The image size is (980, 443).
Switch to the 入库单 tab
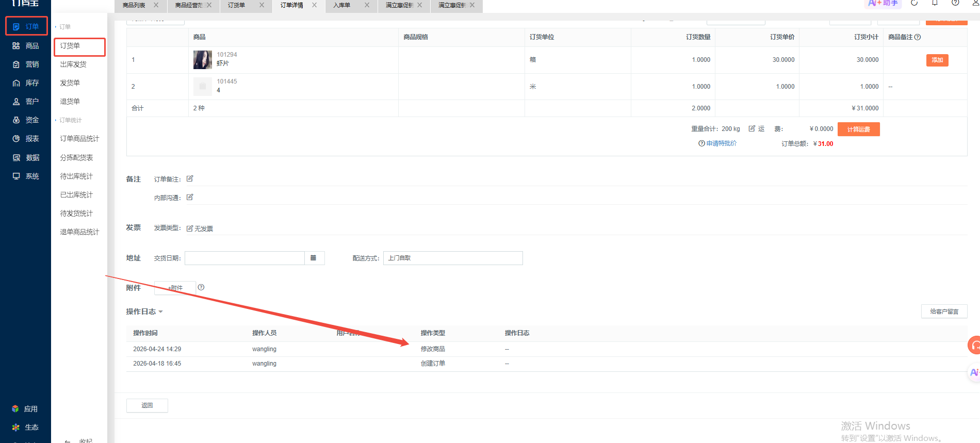(341, 5)
